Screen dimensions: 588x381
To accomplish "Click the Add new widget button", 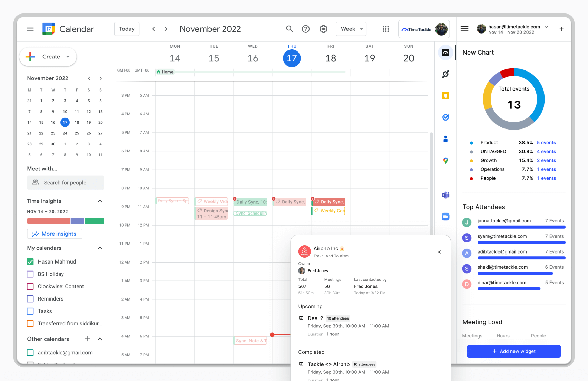I will 513,351.
